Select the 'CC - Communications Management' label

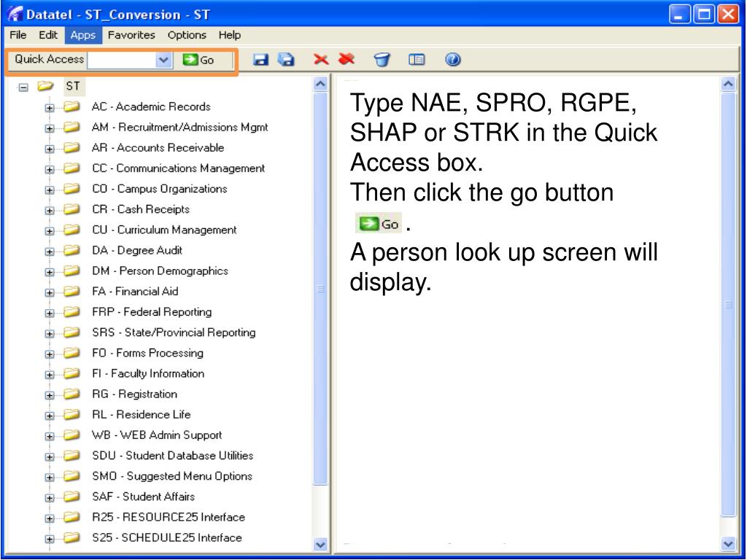pyautogui.click(x=179, y=168)
